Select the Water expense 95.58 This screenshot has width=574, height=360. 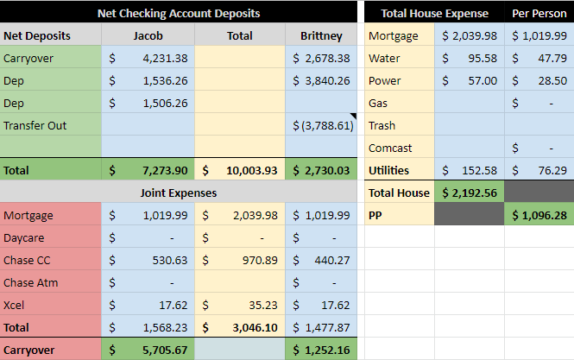point(469,57)
